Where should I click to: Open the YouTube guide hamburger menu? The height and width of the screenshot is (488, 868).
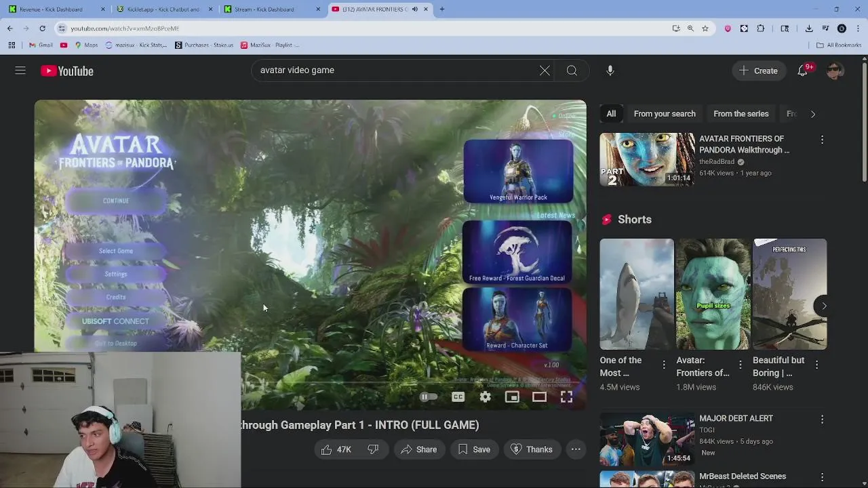point(20,70)
